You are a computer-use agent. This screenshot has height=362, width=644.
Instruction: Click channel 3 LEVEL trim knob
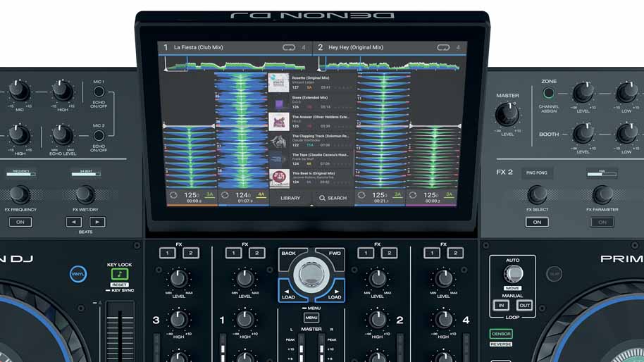(x=178, y=278)
